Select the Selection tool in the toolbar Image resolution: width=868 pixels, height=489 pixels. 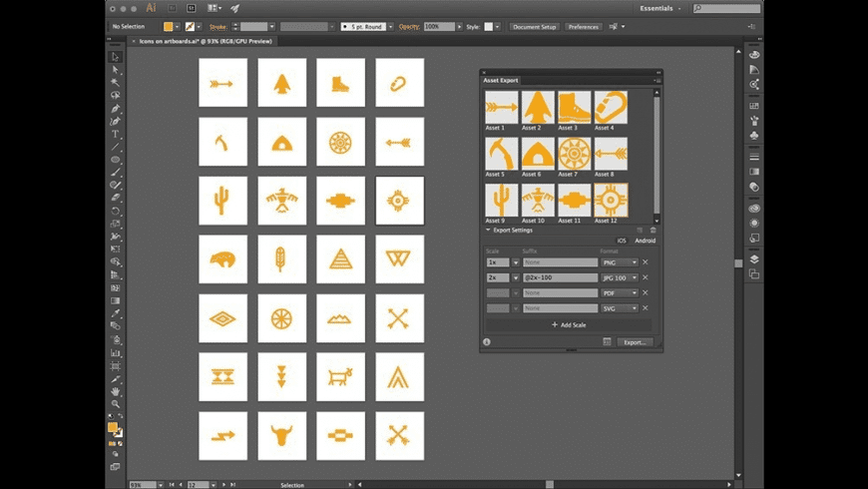[x=116, y=57]
